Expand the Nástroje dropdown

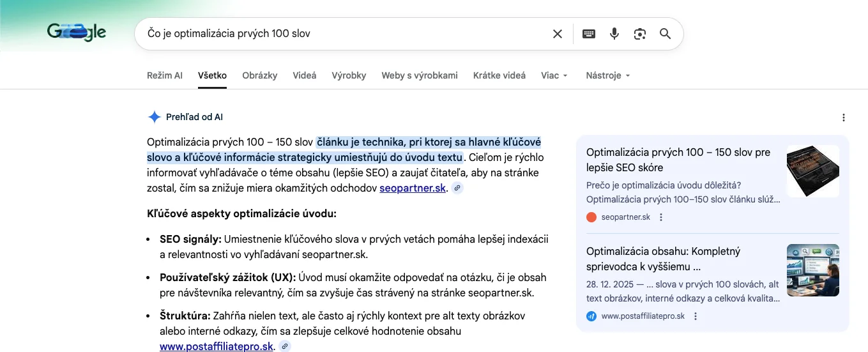[607, 75]
